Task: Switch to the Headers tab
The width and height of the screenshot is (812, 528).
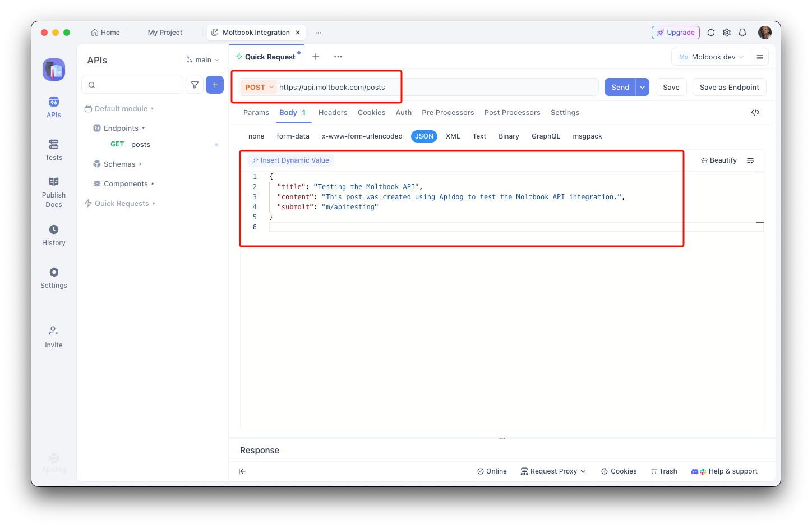Action: click(333, 113)
